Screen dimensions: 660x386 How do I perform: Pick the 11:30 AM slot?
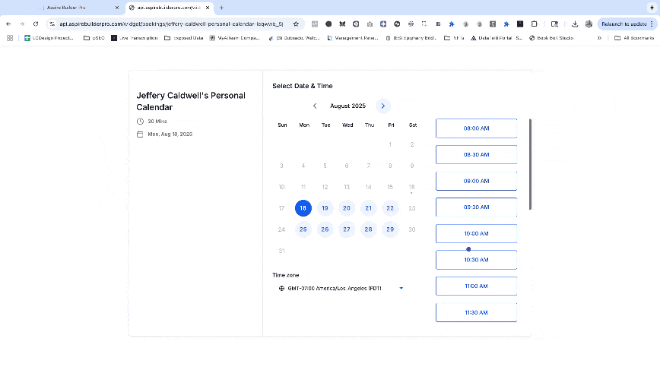pyautogui.click(x=476, y=312)
